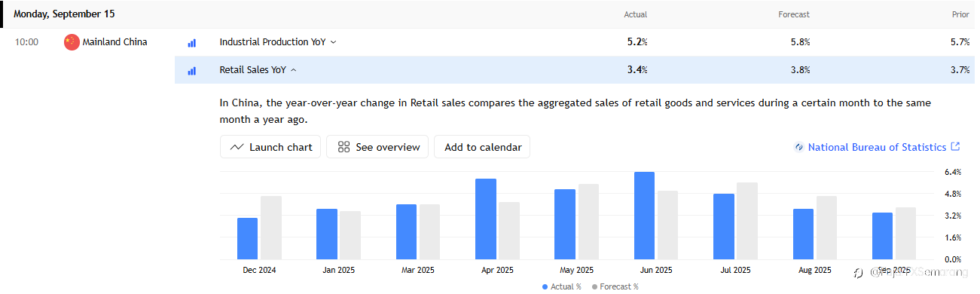
Task: Select the Industrial Production YoY event title
Action: click(x=273, y=42)
